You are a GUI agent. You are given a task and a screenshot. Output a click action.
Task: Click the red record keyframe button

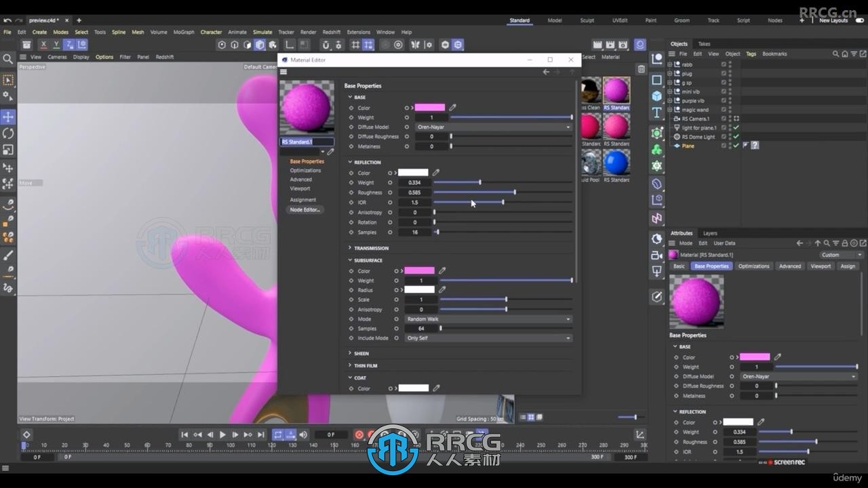[x=359, y=434]
